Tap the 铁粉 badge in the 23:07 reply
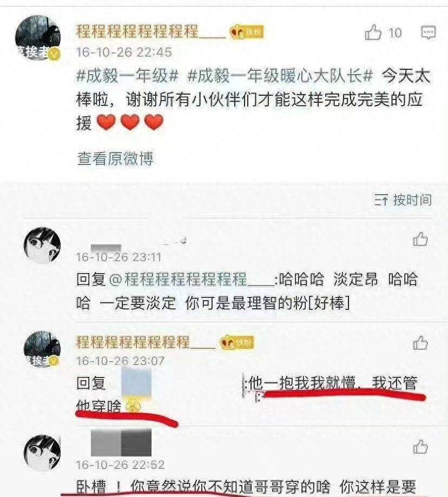The height and width of the screenshot is (497, 448). [x=237, y=342]
